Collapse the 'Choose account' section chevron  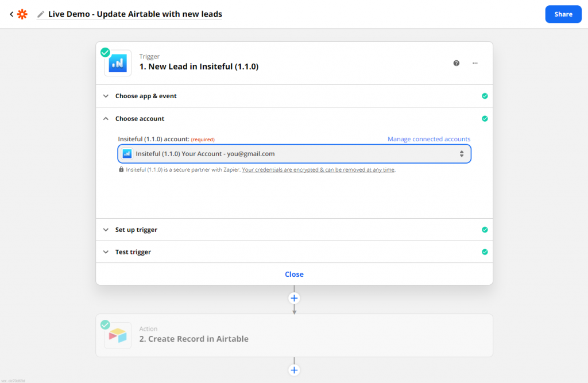[106, 118]
